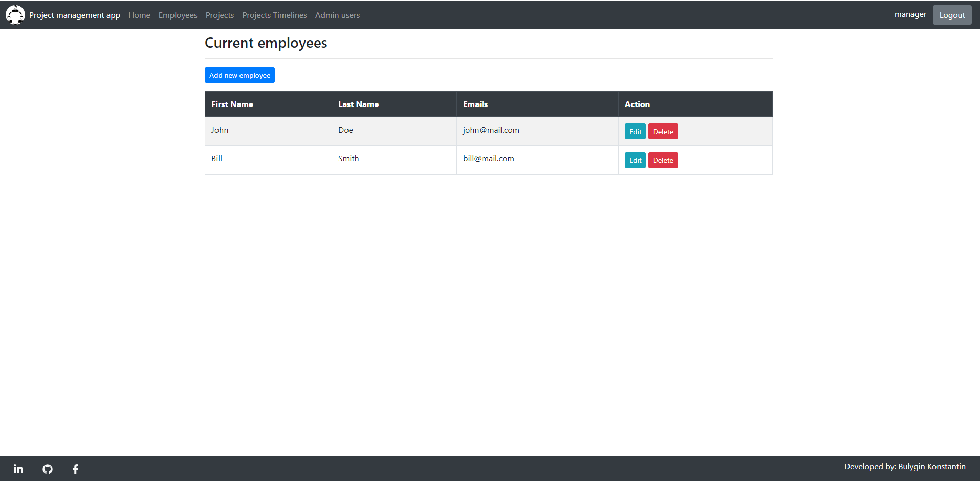Open the GitHub profile icon in footer
980x481 pixels.
(x=47, y=469)
